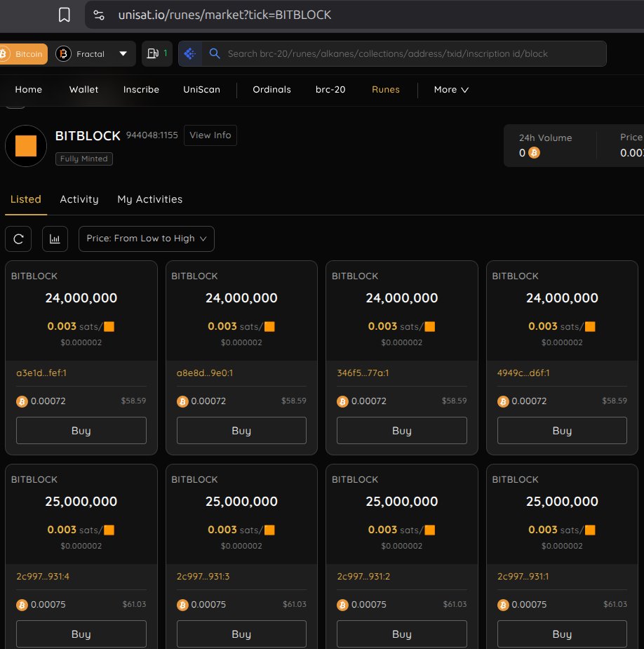Click bitcoin icon in 2c997...931:2 card
This screenshot has width=644, height=649.
(x=342, y=605)
